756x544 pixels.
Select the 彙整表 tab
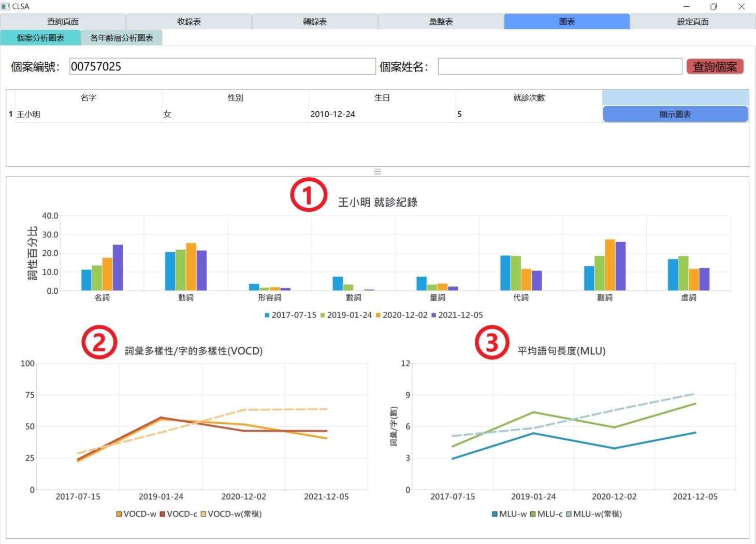coord(441,22)
